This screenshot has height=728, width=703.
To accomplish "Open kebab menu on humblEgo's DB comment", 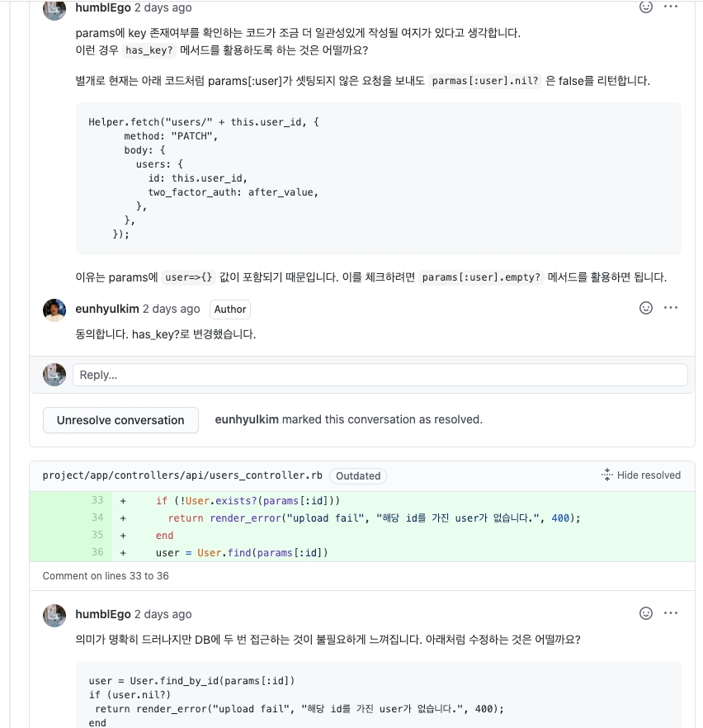I will [x=671, y=613].
